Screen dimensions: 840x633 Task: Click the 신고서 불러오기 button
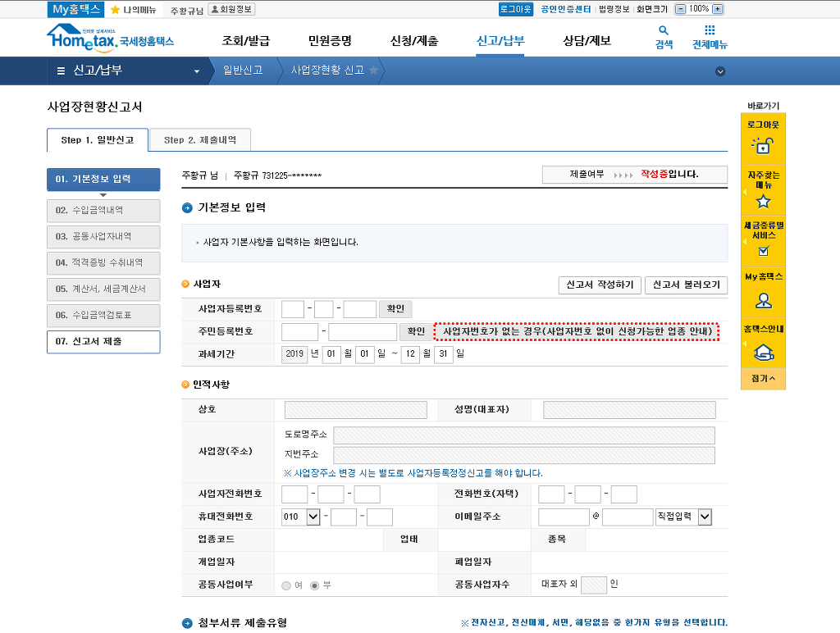point(686,285)
